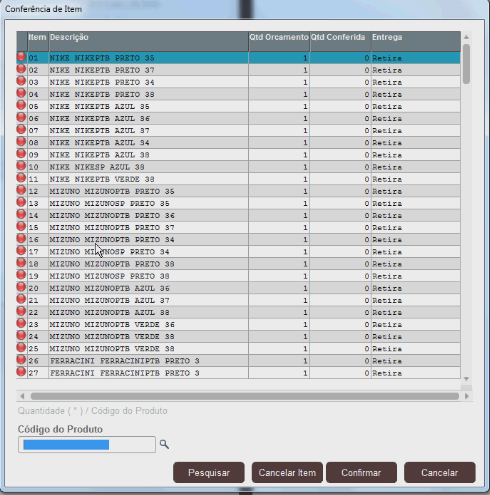Viewport: 490px width, 495px height.
Task: Click the red status dot of item 27
Action: (x=21, y=372)
